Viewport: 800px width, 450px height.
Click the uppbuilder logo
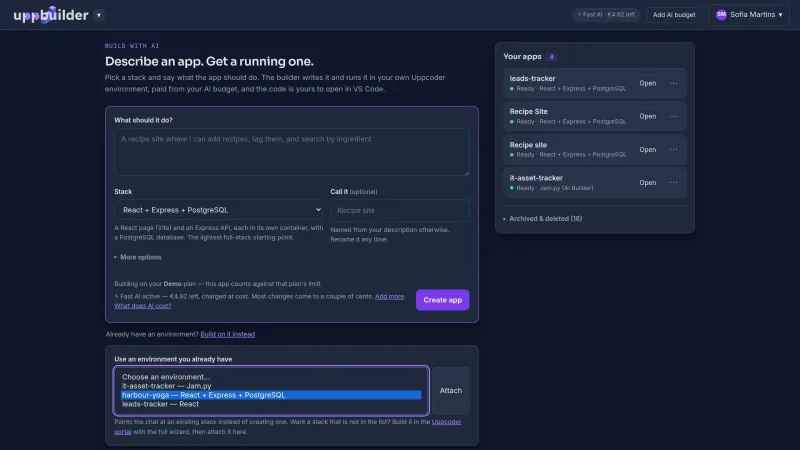(51, 15)
